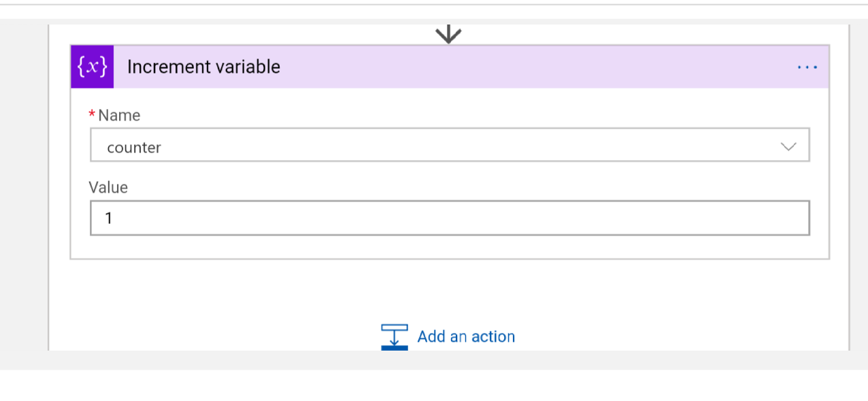The height and width of the screenshot is (401, 868).
Task: Click the purple variable curly-braces icon
Action: point(92,67)
